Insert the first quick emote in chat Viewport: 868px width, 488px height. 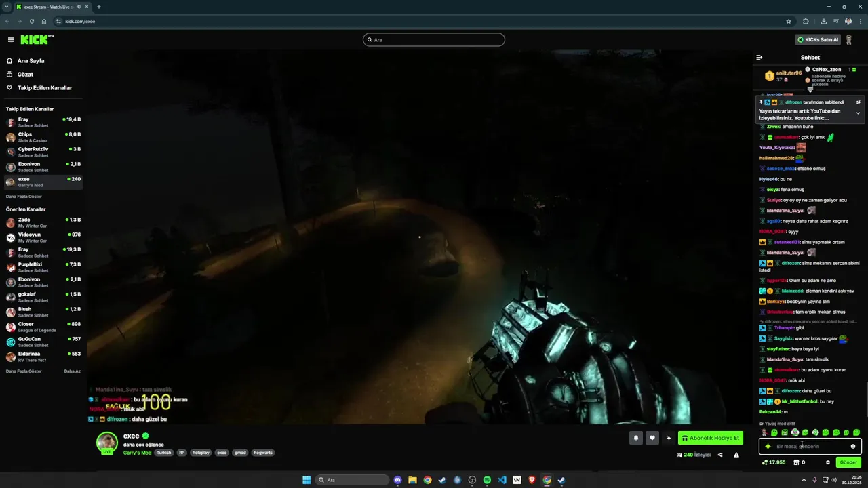[x=764, y=432]
